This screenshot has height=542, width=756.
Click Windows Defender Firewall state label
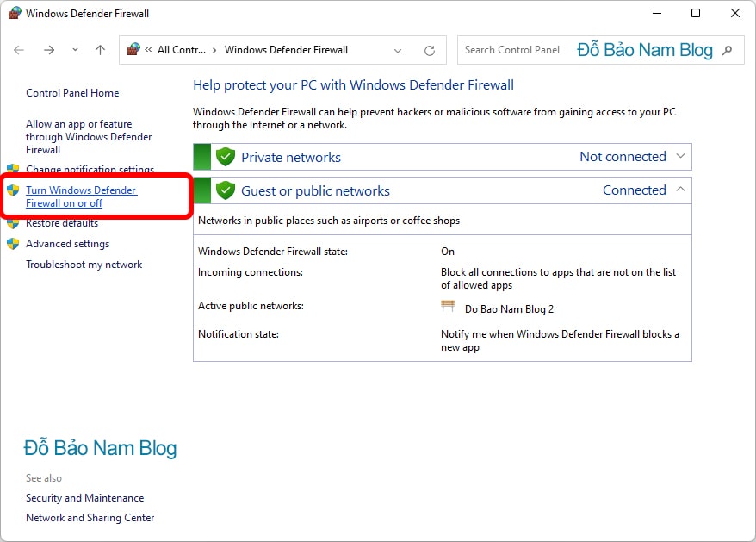point(273,252)
